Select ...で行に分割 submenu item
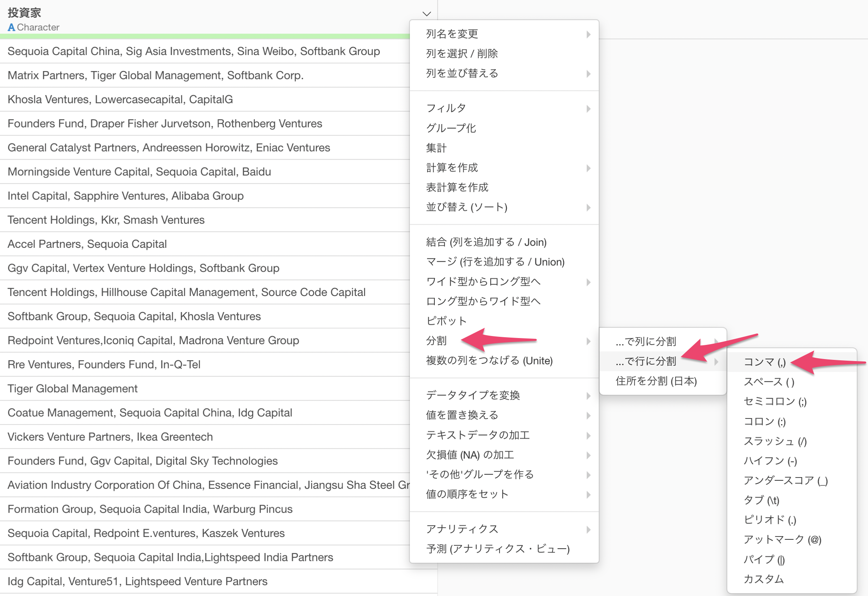This screenshot has width=868, height=596. coord(663,361)
